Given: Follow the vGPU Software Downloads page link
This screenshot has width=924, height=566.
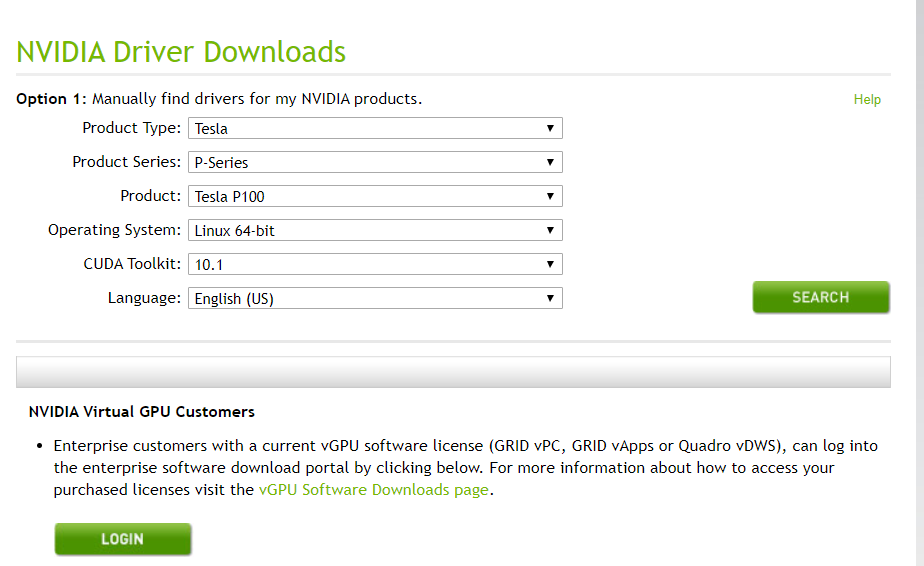Looking at the screenshot, I should pyautogui.click(x=374, y=490).
